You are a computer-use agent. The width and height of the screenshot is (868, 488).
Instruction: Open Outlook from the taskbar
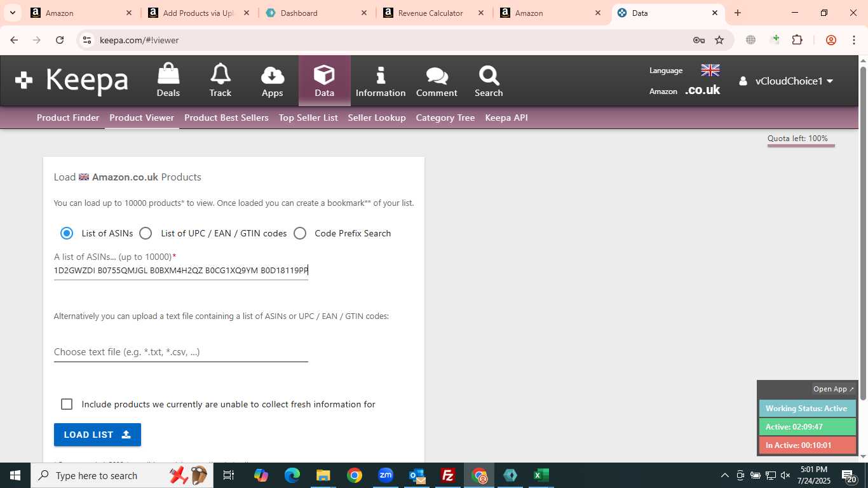pos(417,475)
